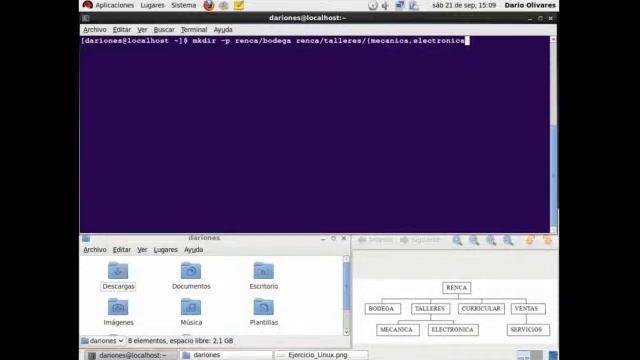Select the Plantillas folder
Image resolution: width=640 pixels, height=360 pixels.
tap(264, 312)
